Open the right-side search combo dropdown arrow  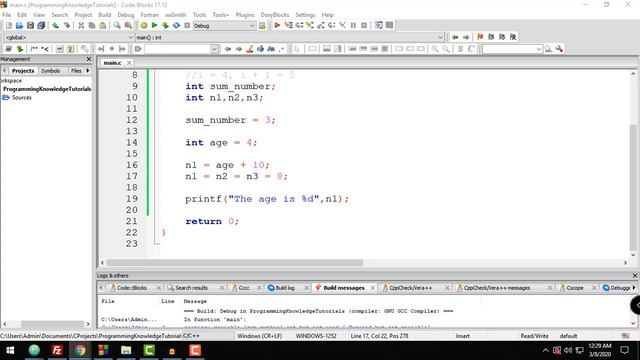539,49
